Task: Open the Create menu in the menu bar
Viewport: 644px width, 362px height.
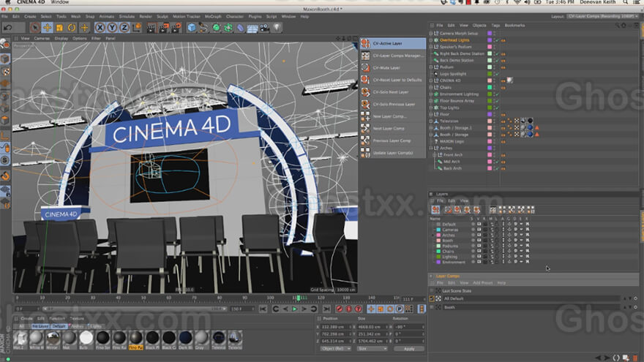Action: (30, 16)
